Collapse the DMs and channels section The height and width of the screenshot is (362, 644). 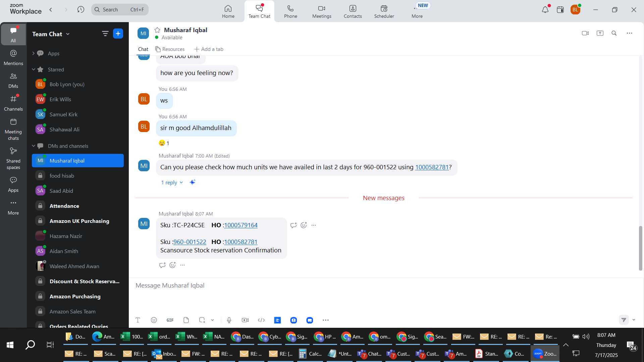coord(34,146)
